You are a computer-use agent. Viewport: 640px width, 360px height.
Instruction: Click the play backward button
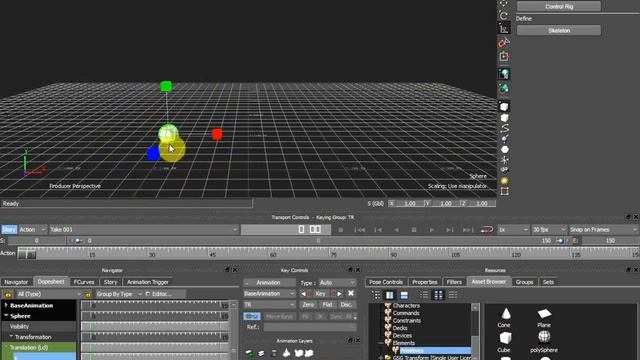pyautogui.click(x=396, y=230)
